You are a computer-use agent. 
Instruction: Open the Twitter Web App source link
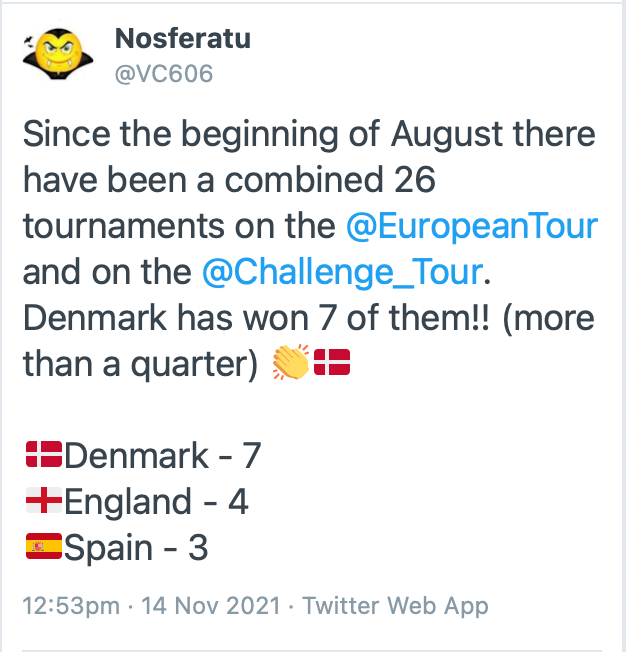[x=395, y=605]
